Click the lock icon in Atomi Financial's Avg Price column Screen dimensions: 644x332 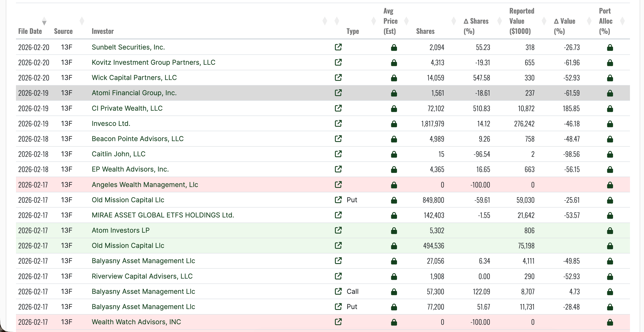(394, 93)
